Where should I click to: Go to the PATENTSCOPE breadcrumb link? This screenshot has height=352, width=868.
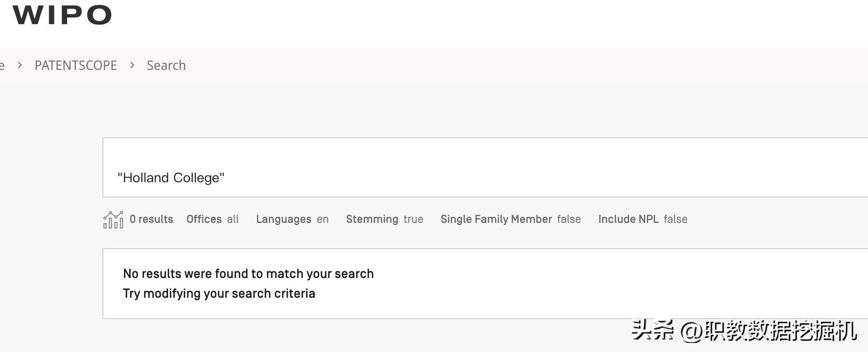[76, 65]
